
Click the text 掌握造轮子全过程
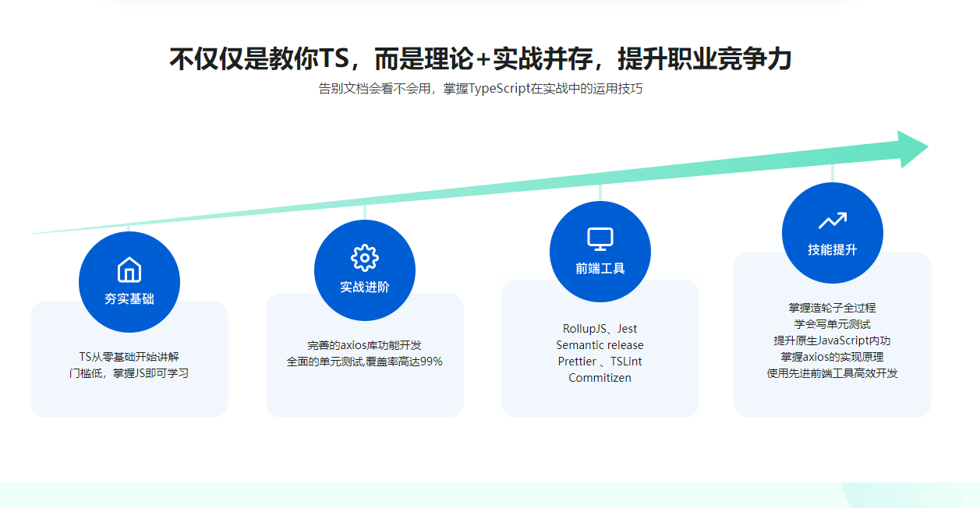tap(832, 308)
